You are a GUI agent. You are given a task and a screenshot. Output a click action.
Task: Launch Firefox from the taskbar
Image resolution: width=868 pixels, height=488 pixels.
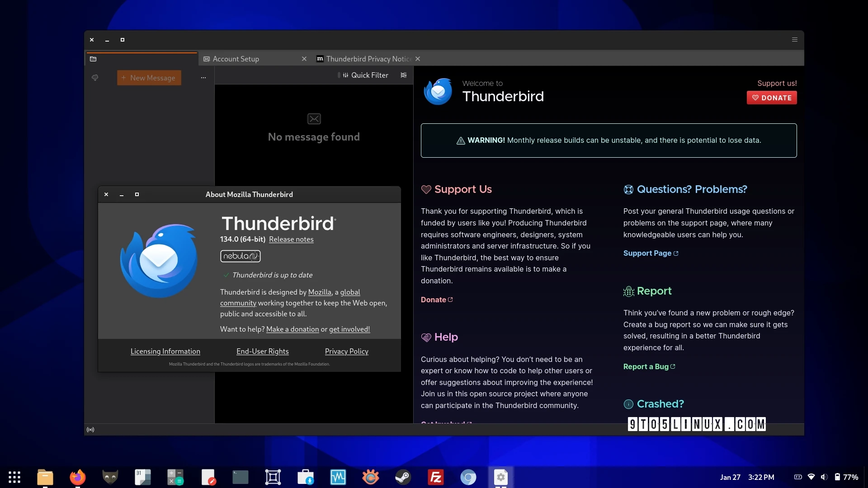pos(78,477)
